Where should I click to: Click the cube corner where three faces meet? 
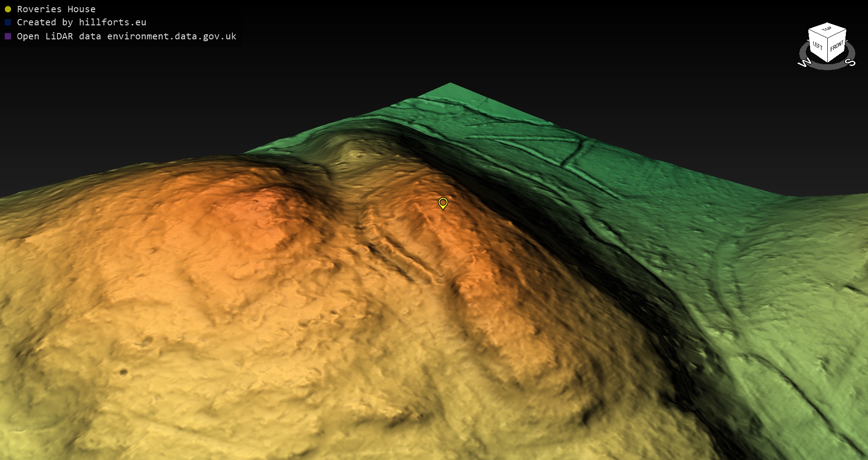pyautogui.click(x=828, y=38)
